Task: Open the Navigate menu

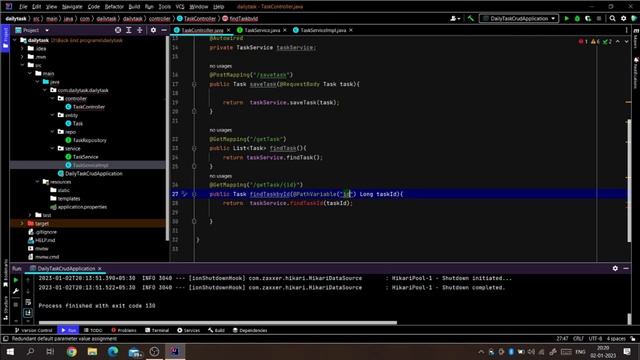Action: [x=72, y=7]
